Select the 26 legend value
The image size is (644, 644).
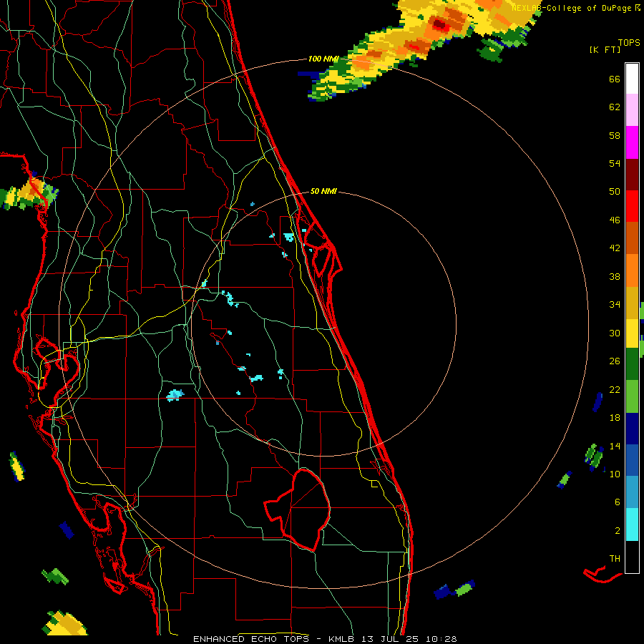[x=615, y=361]
